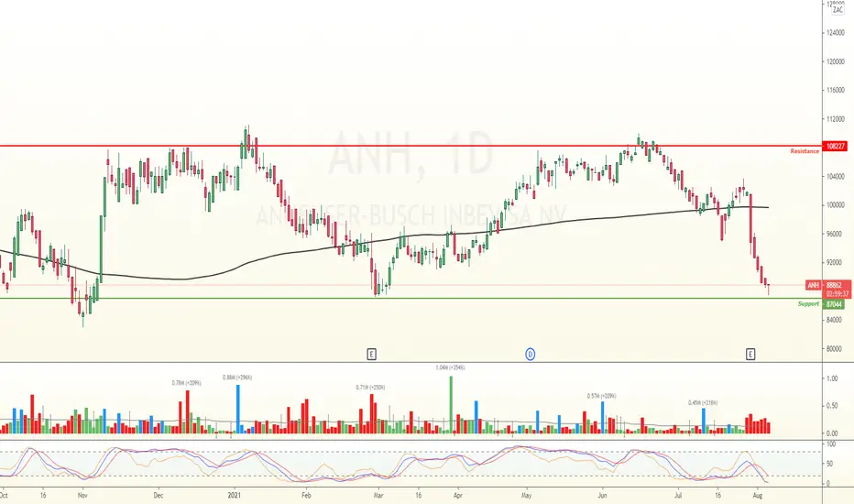Click the 0.57M (+209%) volume label
The image size is (854, 504).
click(x=602, y=396)
